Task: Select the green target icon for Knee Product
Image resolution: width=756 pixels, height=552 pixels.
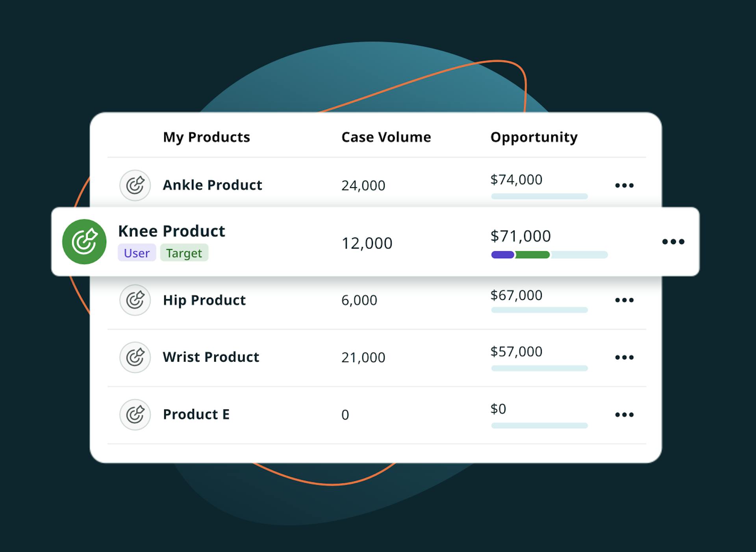Action: [x=83, y=242]
